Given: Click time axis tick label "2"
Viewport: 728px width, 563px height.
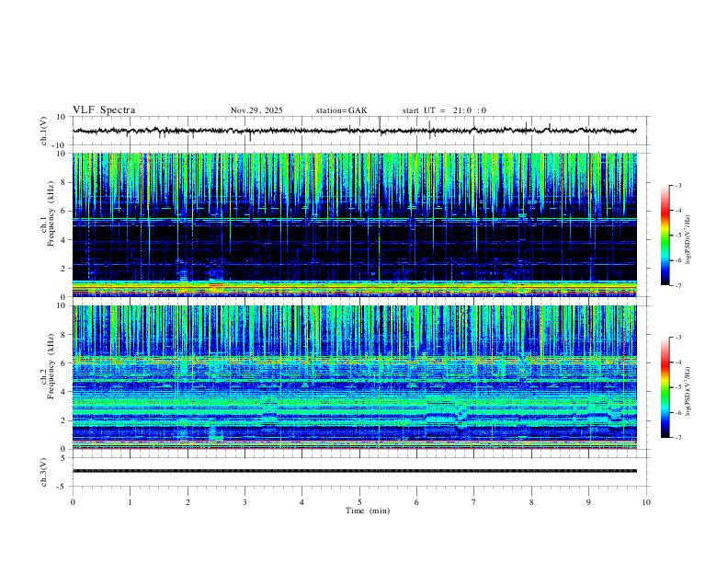Looking at the screenshot, I should tap(188, 502).
